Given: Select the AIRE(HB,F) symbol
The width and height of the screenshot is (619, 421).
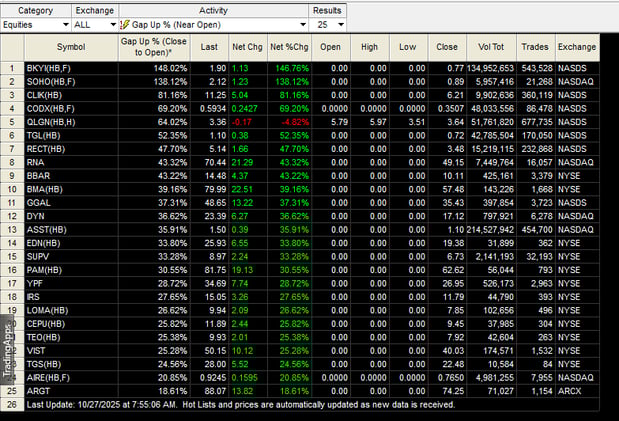Looking at the screenshot, I should coord(48,378).
